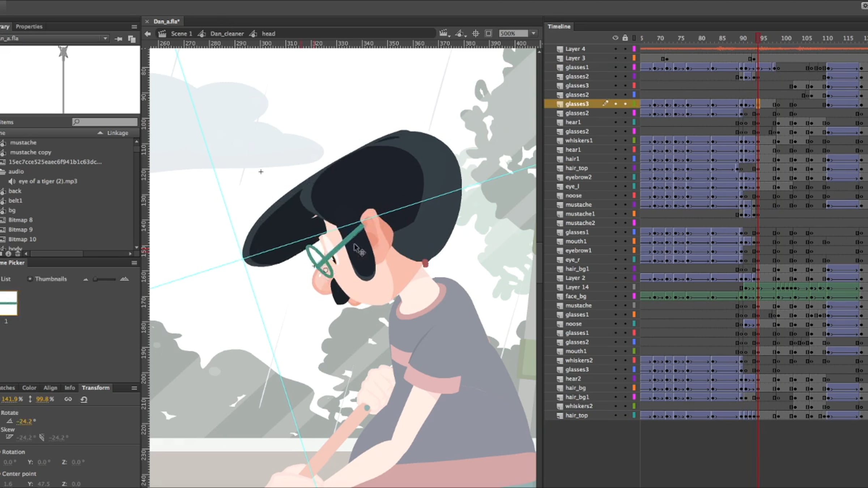
Task: Click the thumbnail size slider
Action: coord(105,279)
